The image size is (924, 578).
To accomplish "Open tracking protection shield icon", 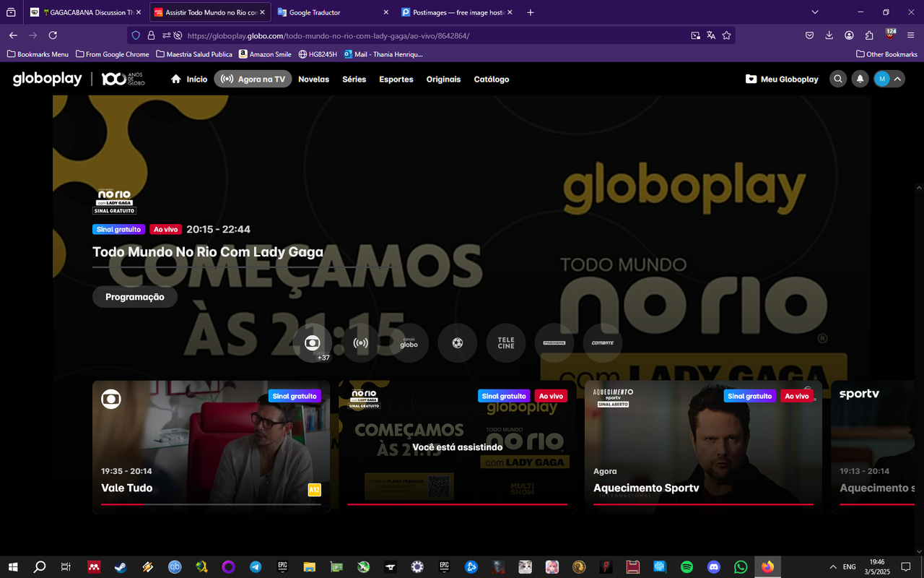I will 136,35.
